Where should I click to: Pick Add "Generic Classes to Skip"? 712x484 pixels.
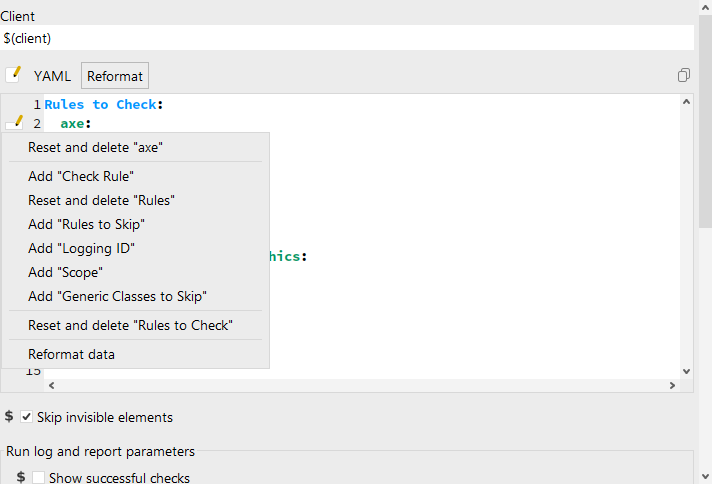(117, 296)
